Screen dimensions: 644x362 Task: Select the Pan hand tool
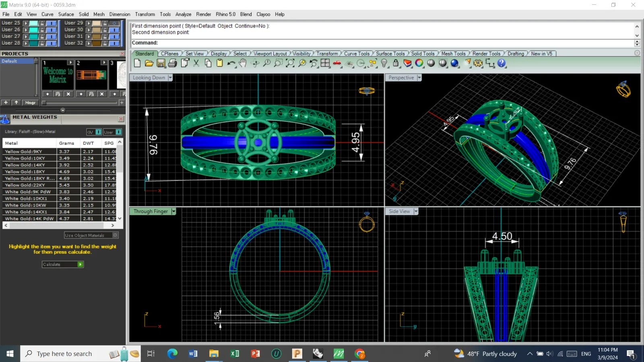coord(243,63)
